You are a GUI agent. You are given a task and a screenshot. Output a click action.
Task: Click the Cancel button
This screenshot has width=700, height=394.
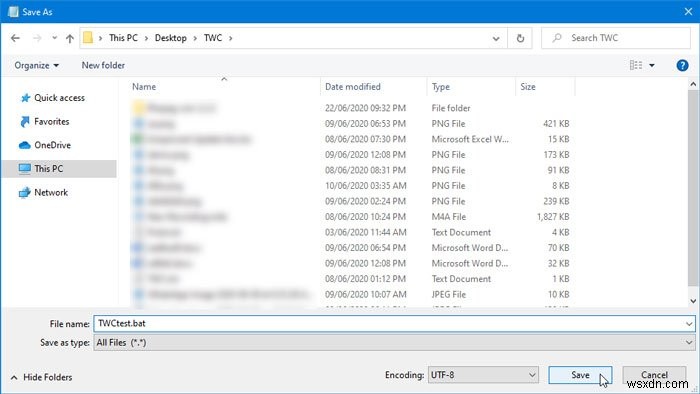[x=654, y=375]
